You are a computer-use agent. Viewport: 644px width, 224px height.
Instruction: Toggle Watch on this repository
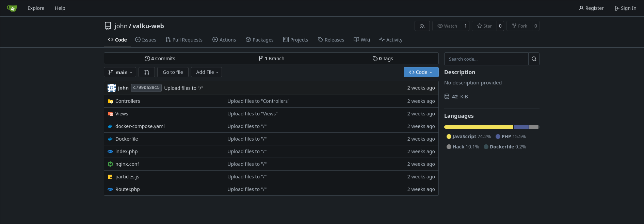pyautogui.click(x=447, y=26)
